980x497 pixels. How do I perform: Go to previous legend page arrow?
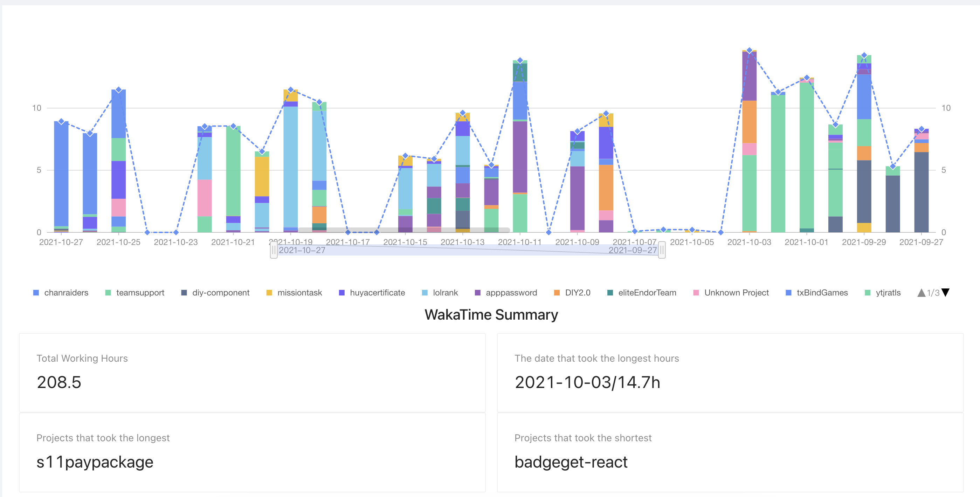click(922, 293)
